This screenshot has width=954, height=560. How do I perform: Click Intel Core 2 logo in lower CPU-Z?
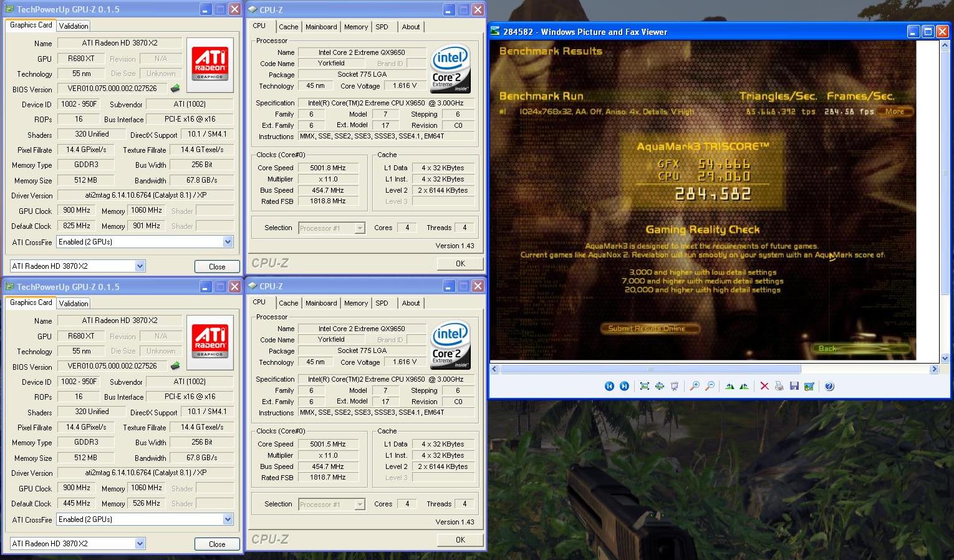[450, 344]
